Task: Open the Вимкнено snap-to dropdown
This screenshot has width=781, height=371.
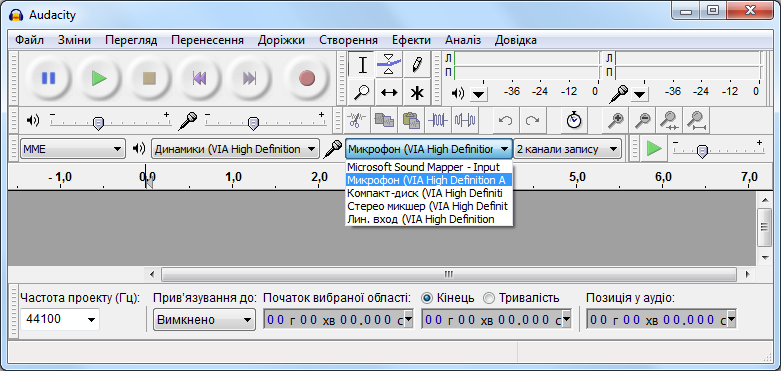Action: tap(204, 320)
